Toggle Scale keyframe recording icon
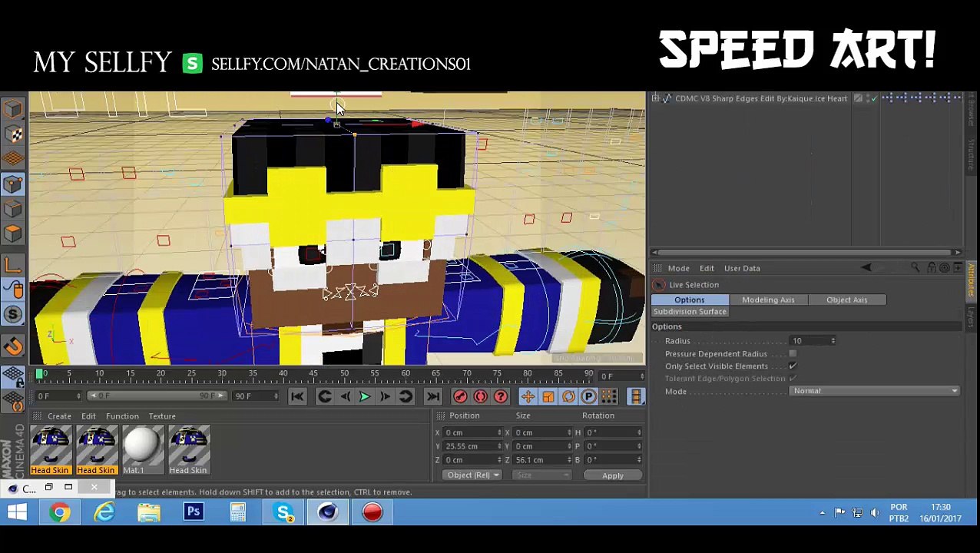This screenshot has width=980, height=553. [x=548, y=396]
